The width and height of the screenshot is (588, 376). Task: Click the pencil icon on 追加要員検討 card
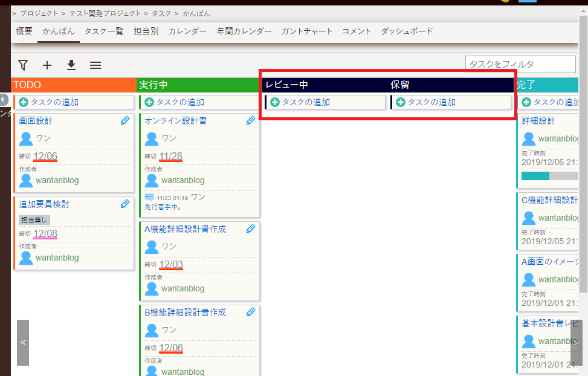coord(125,204)
